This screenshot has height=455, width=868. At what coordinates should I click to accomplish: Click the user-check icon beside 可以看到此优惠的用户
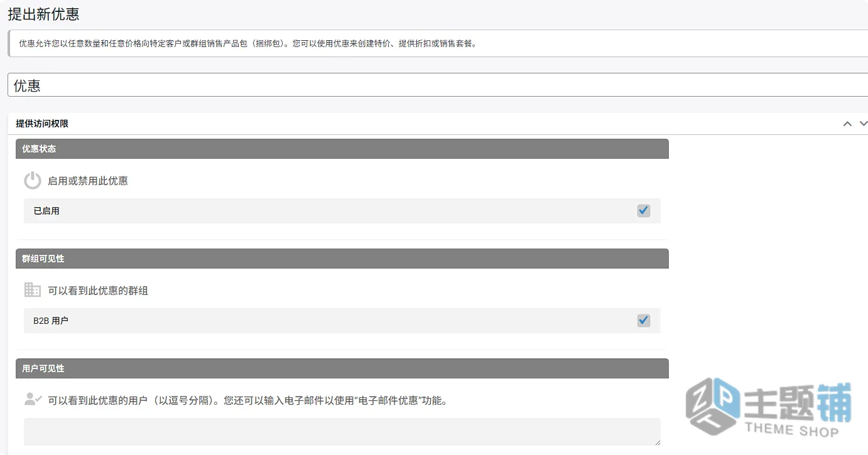pyautogui.click(x=33, y=399)
